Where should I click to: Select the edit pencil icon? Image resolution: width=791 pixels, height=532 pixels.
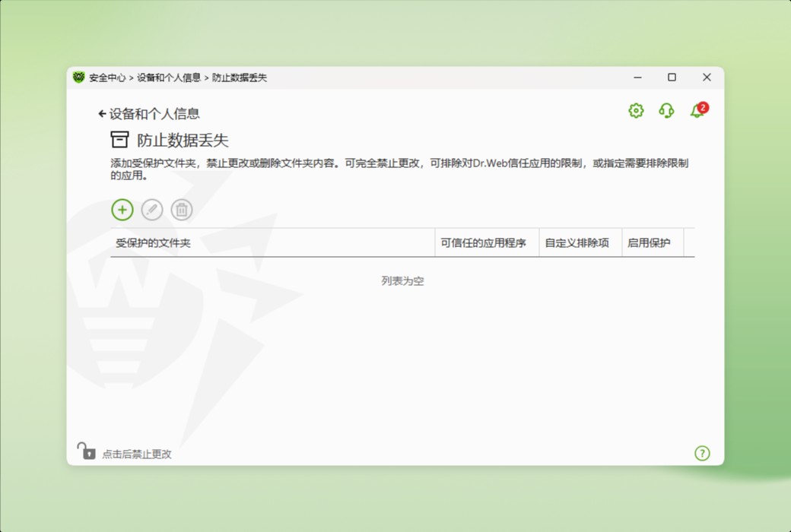(151, 209)
